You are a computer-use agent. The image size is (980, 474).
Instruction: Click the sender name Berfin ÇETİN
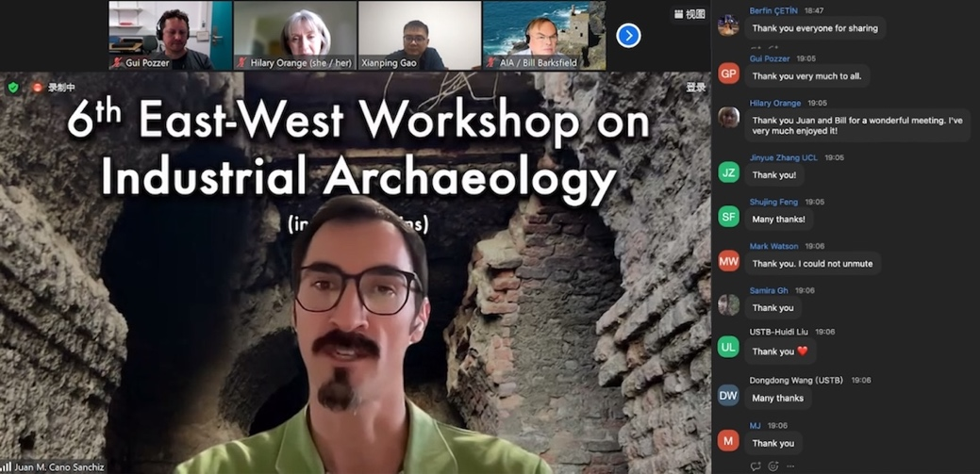[x=774, y=10]
